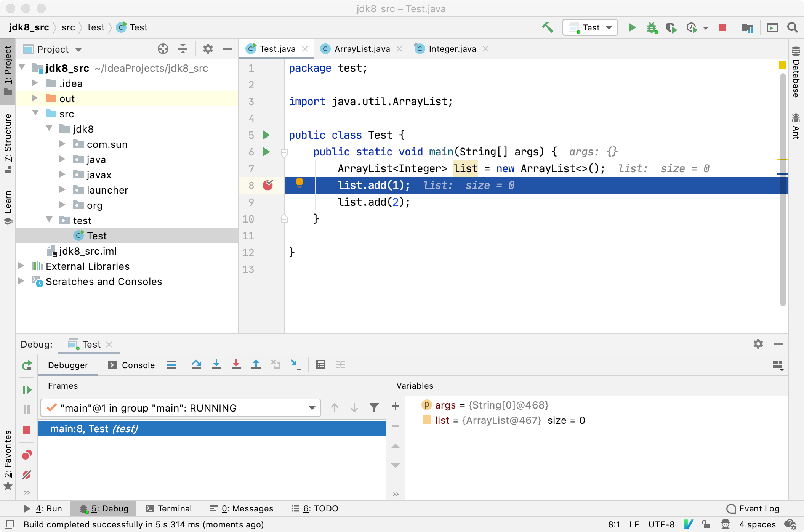This screenshot has width=804, height=532.
Task: Open the View Breakpoints dialog icon
Action: pyautogui.click(x=27, y=455)
